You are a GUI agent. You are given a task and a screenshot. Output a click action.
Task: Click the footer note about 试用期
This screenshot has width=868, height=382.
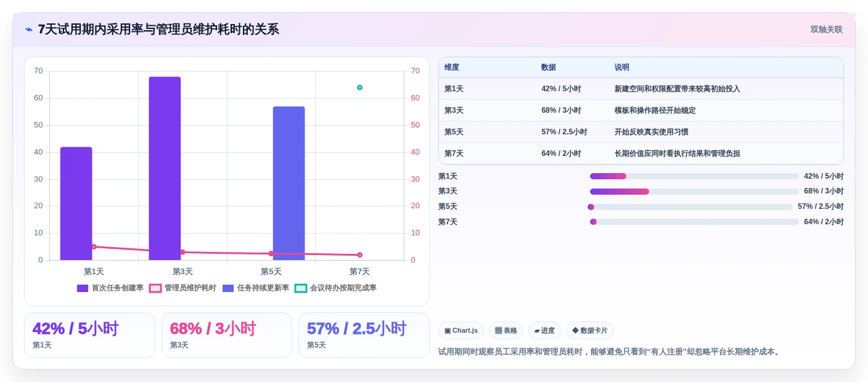coord(610,352)
